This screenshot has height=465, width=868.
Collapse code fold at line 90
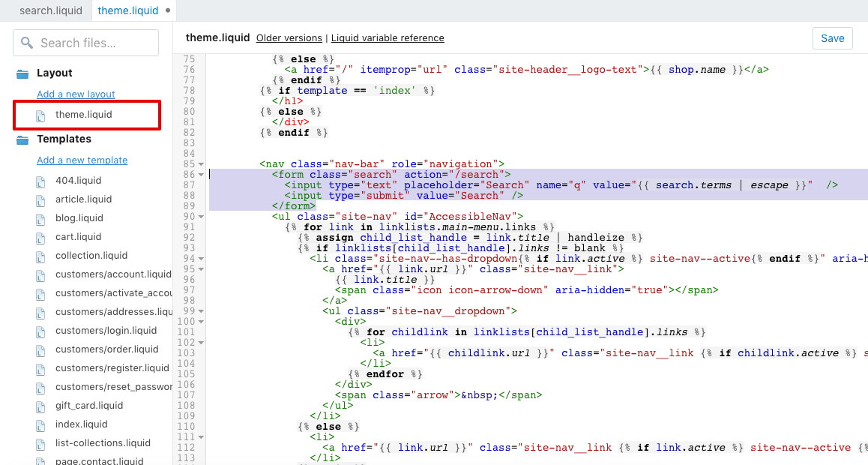pos(201,217)
